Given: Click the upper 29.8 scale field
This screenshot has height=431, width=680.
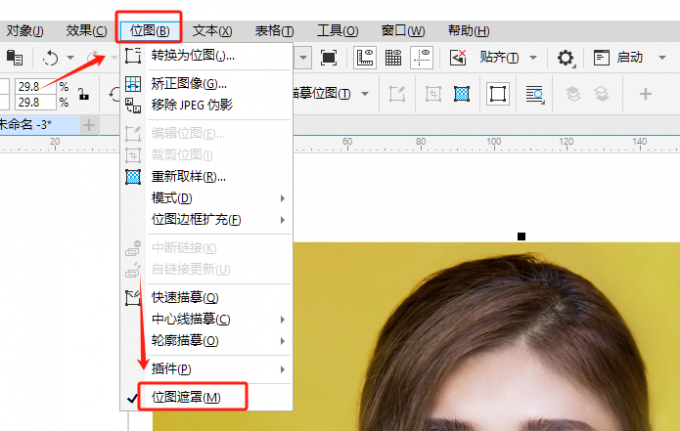Looking at the screenshot, I should [x=35, y=86].
